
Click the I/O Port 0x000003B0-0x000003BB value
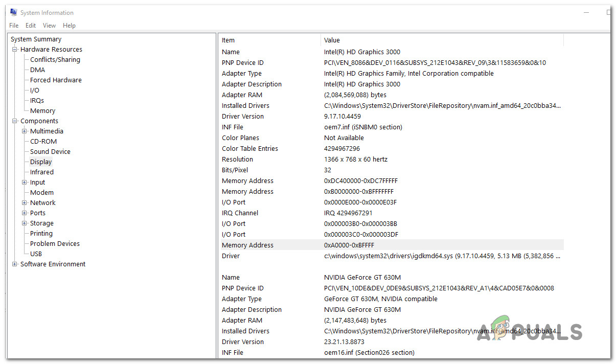click(360, 224)
